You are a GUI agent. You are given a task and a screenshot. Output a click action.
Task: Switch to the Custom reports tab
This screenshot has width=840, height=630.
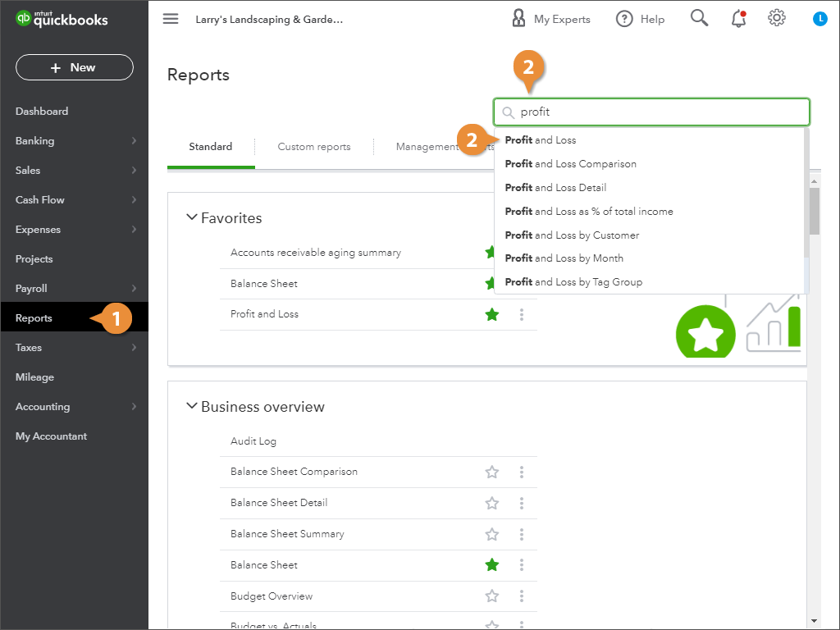click(x=314, y=147)
